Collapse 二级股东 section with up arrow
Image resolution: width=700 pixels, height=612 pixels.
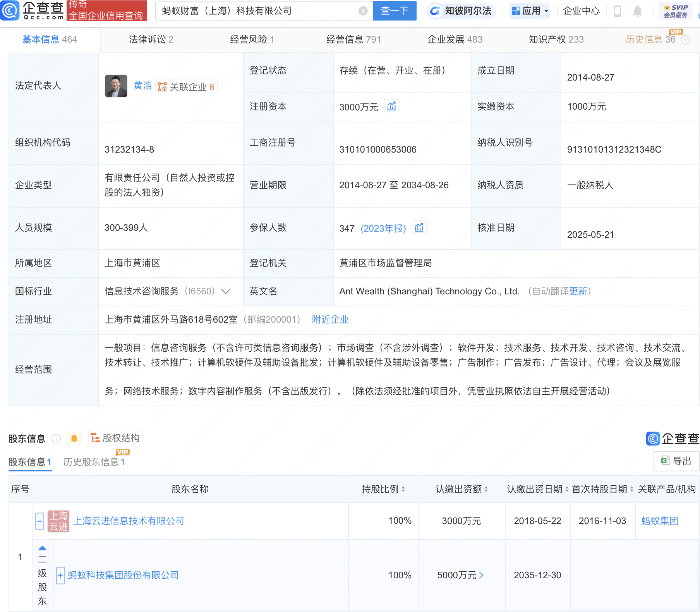tap(42, 548)
